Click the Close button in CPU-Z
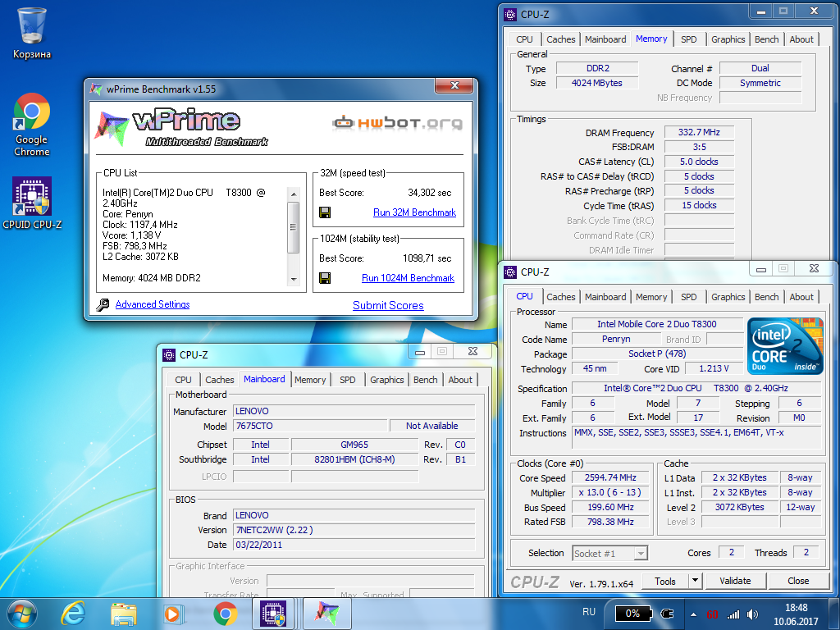The image size is (840, 630). coord(798,581)
